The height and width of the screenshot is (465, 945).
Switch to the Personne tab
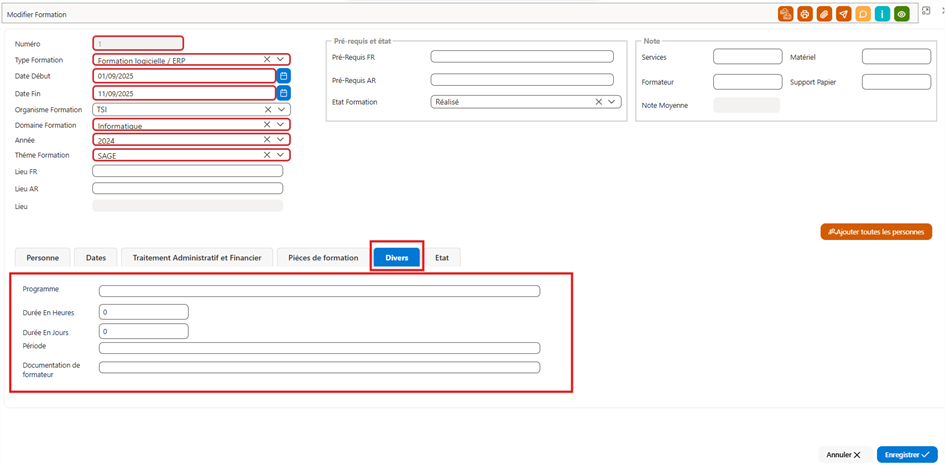42,257
